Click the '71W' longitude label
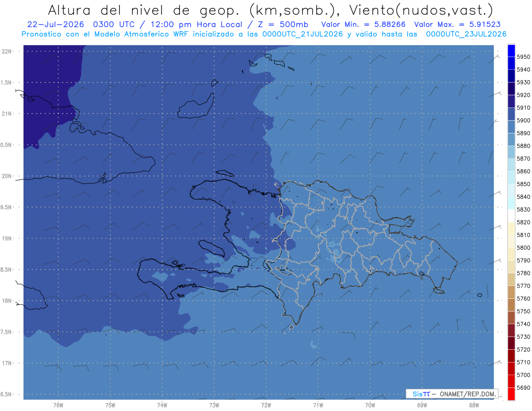The image size is (532, 411). point(318,405)
